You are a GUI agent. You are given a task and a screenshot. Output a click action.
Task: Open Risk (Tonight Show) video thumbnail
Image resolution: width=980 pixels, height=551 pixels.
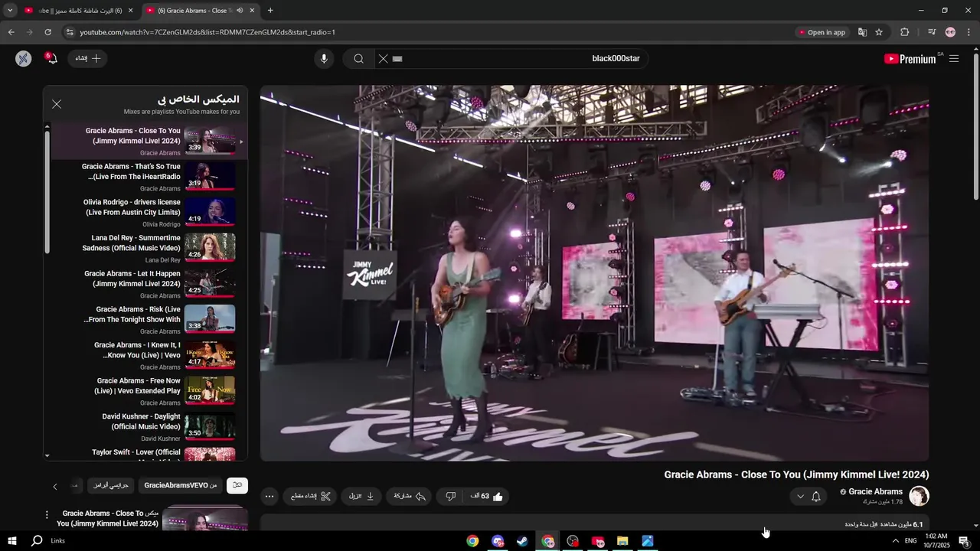210,319
